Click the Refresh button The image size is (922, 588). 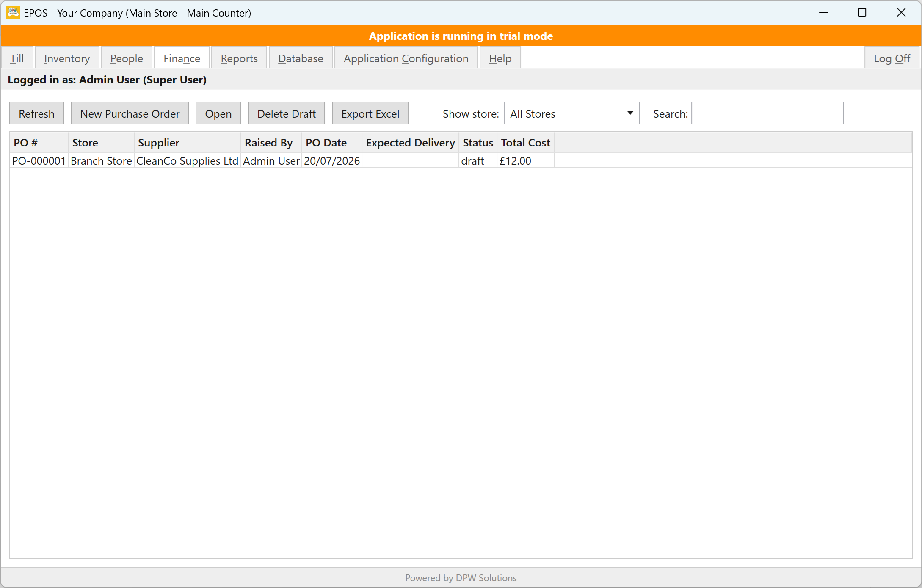click(36, 113)
